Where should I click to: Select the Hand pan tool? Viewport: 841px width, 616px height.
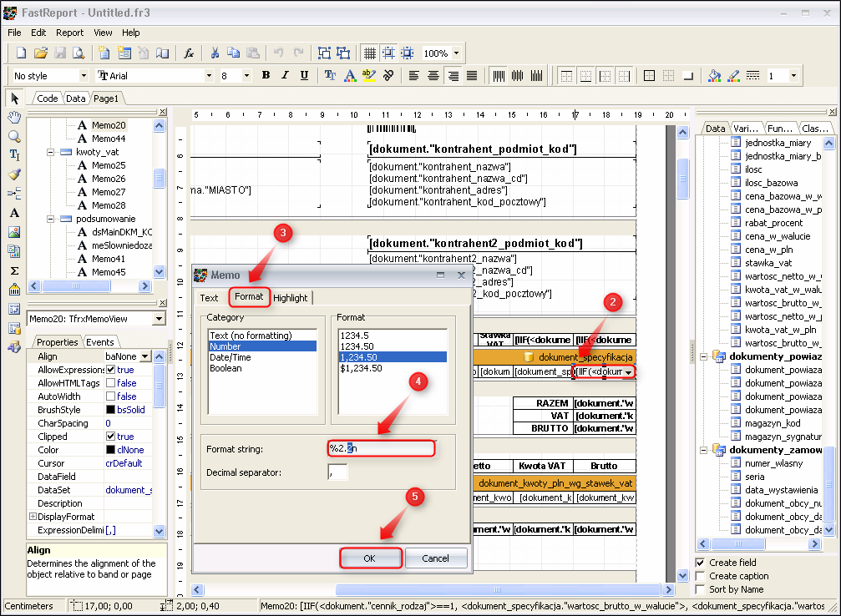(x=14, y=117)
